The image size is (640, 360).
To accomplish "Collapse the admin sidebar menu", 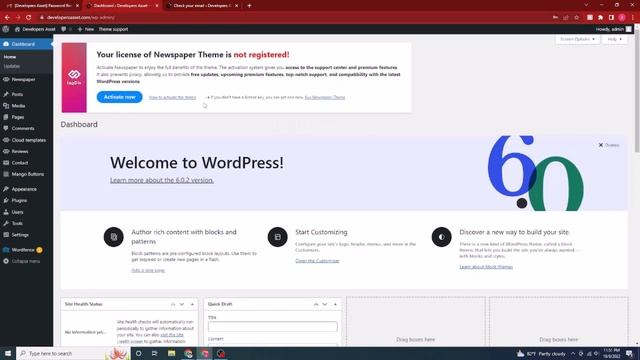I will 26,261.
